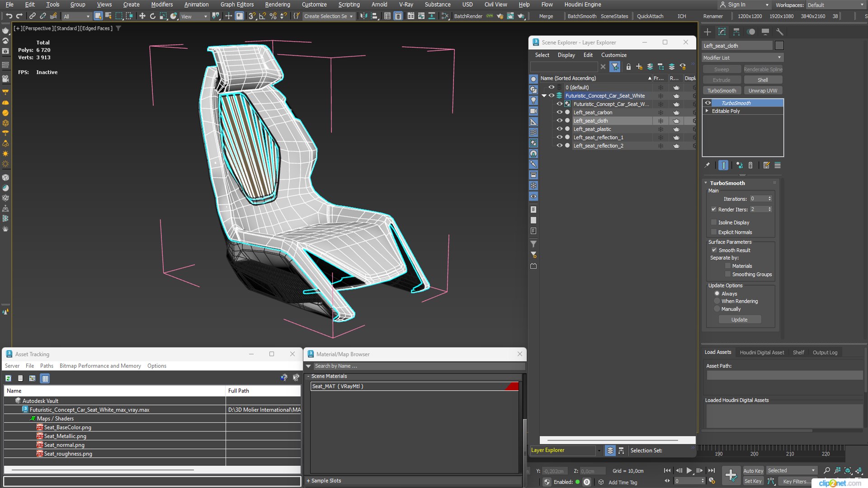Click the Shell modifier button
The width and height of the screenshot is (868, 488).
click(x=763, y=80)
